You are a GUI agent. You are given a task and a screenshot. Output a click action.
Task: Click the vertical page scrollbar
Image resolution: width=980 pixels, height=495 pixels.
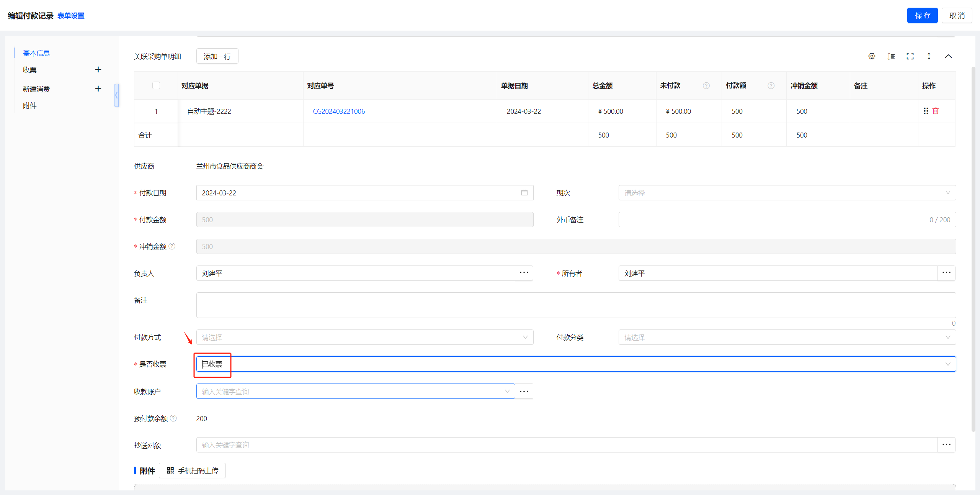973,249
